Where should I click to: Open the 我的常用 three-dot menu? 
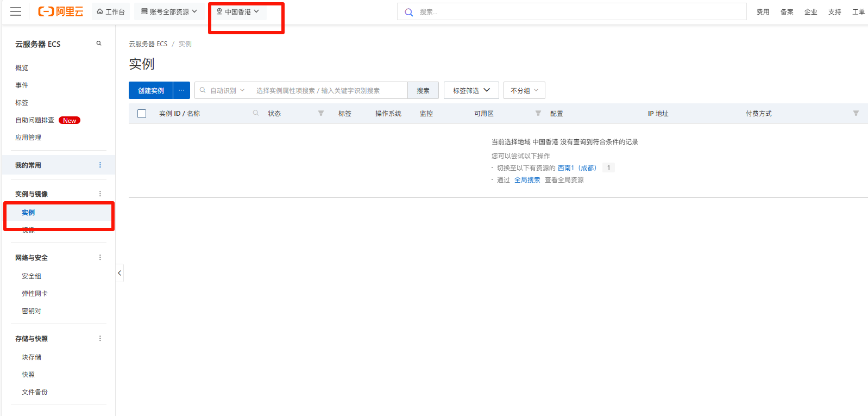point(100,165)
